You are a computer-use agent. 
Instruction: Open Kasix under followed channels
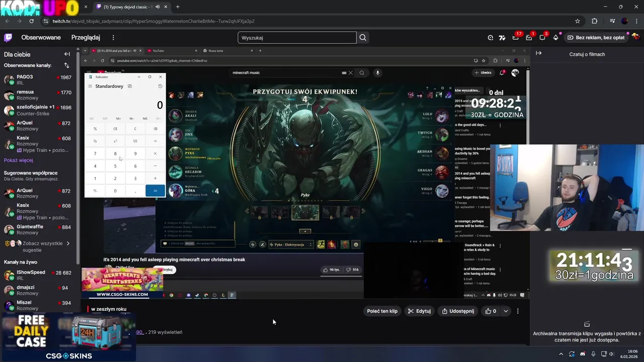[x=38, y=144]
